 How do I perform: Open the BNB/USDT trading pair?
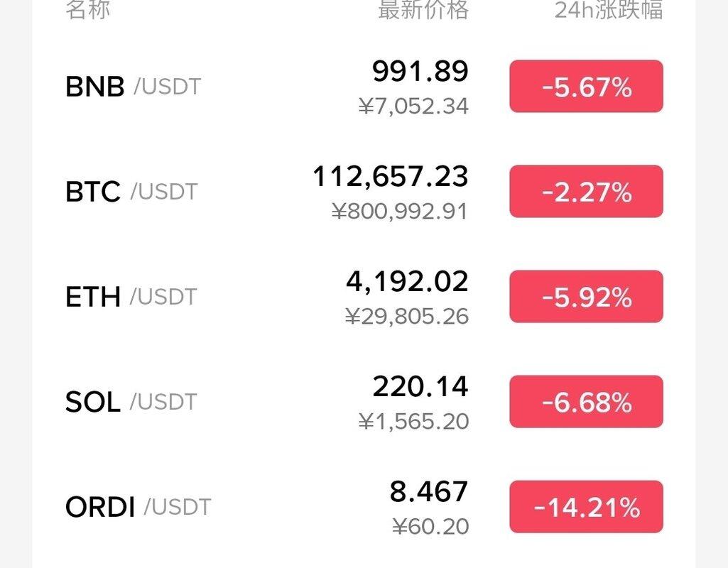[364, 87]
